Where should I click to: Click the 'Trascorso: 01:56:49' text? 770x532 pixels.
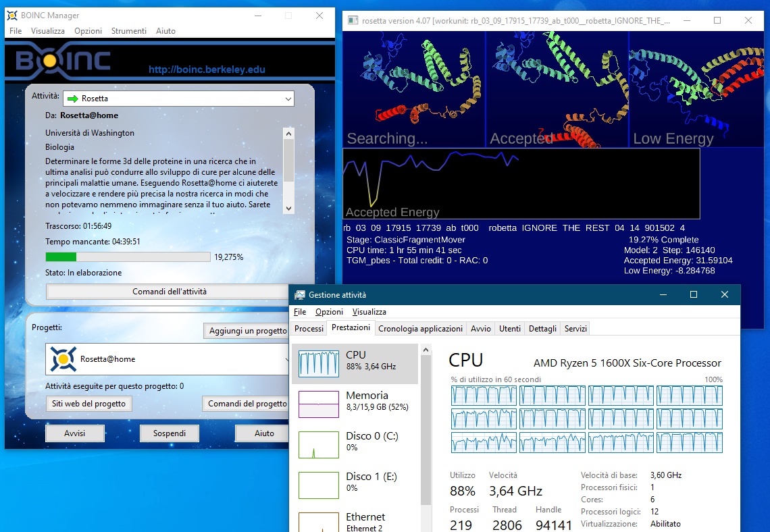coord(78,226)
